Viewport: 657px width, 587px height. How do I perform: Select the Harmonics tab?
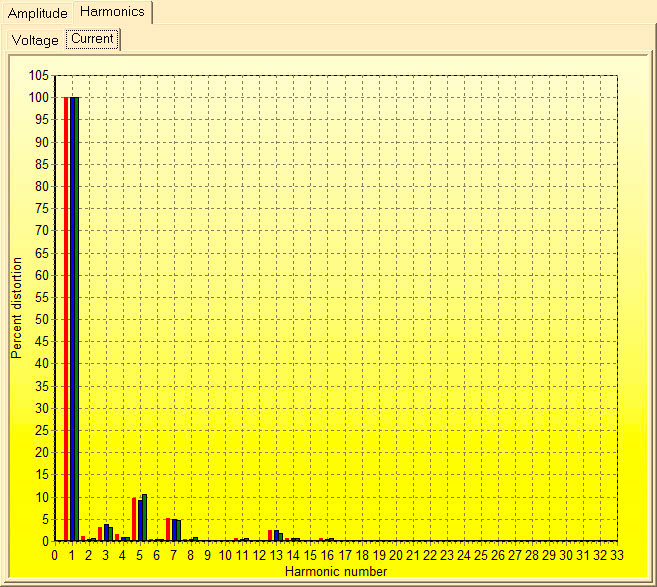112,12
